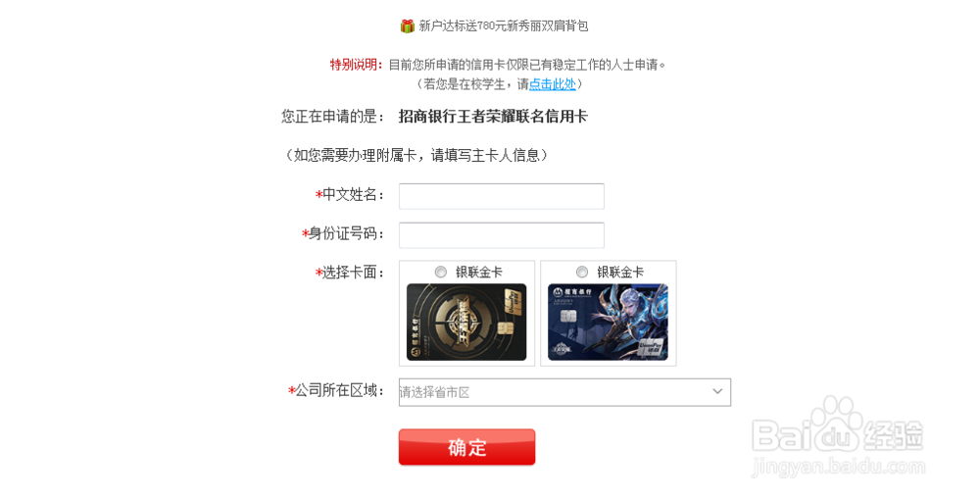The image size is (980, 500).
Task: Open the 请选择省市区 region dropdown
Action: coord(564,392)
